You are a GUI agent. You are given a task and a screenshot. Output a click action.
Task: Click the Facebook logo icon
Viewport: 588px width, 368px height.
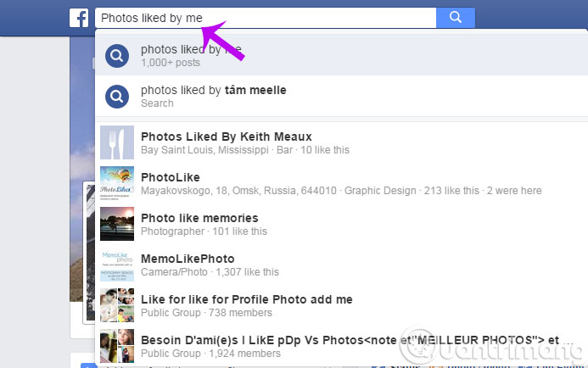pyautogui.click(x=79, y=18)
